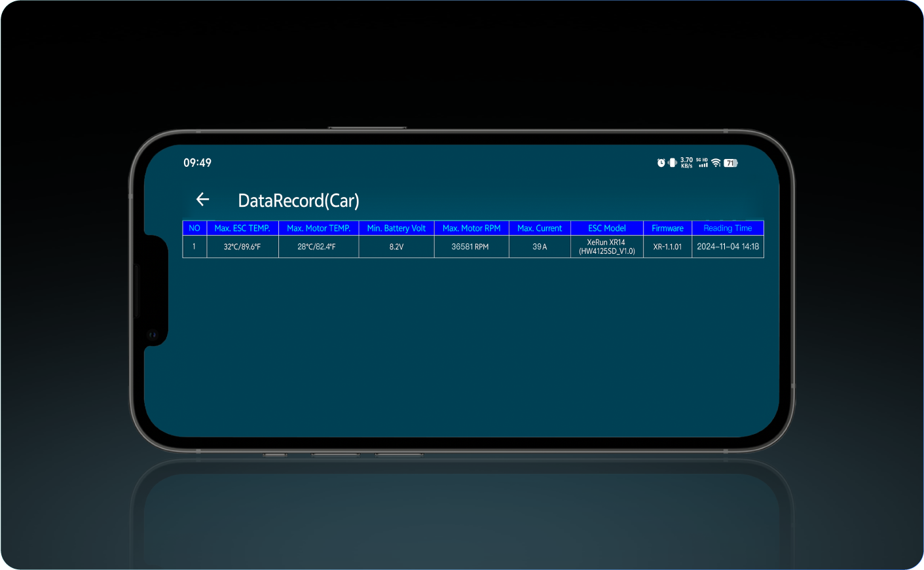
Task: Tap the Wi-Fi status icon
Action: [x=716, y=163]
